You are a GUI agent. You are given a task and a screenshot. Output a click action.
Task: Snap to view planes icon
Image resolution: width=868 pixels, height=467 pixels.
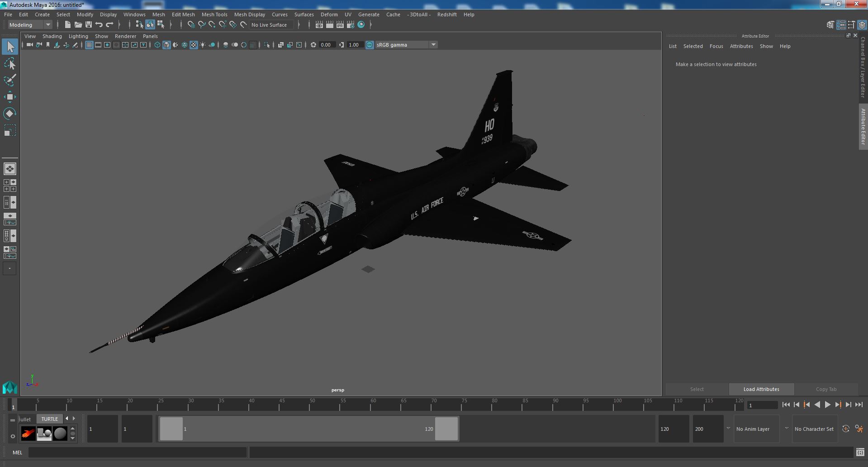[233, 25]
